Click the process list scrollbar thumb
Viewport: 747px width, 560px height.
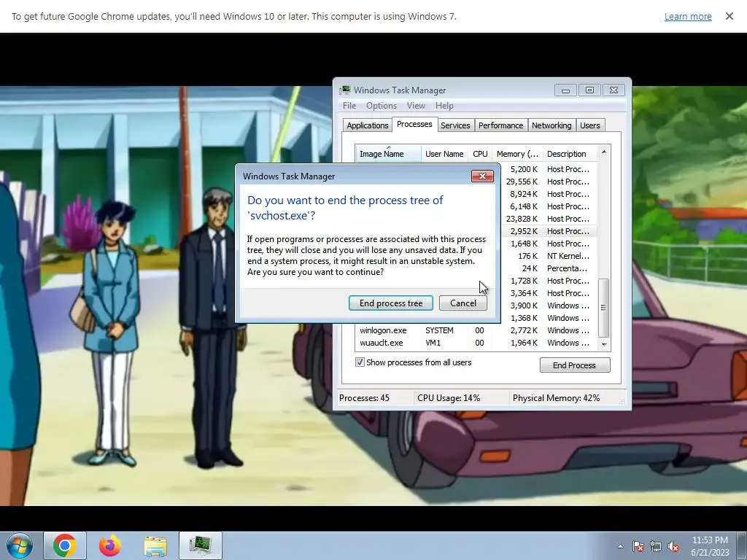pos(603,308)
